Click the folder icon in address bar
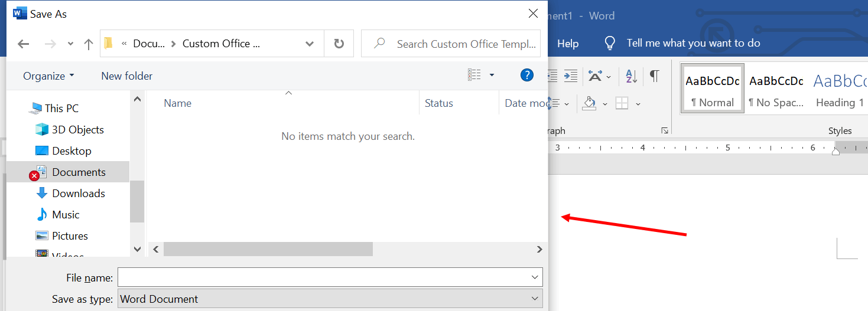This screenshot has height=311, width=868. (108, 43)
